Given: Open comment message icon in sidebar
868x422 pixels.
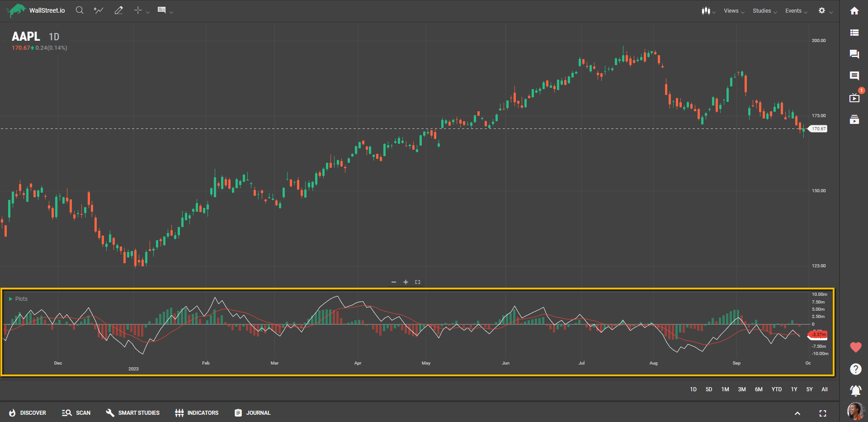Looking at the screenshot, I should (854, 76).
